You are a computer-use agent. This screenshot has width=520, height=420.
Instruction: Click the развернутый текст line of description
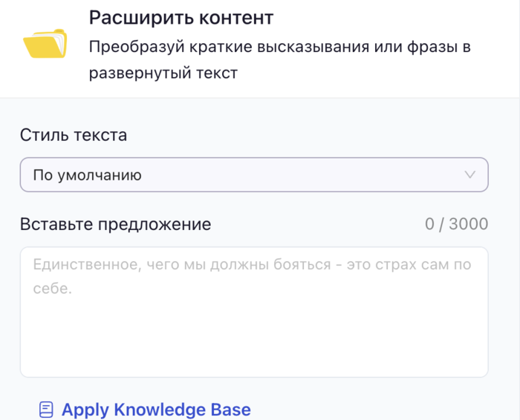pos(163,73)
